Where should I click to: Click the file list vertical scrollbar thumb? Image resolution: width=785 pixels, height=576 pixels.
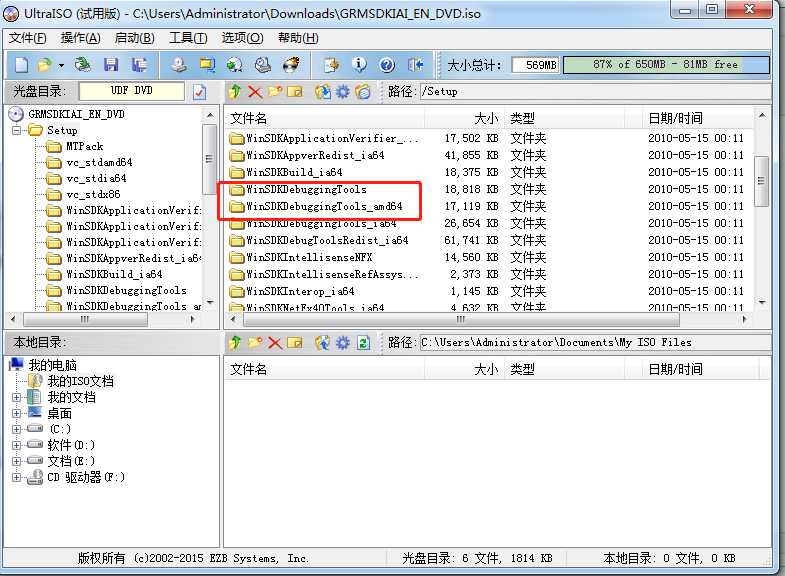click(x=761, y=181)
